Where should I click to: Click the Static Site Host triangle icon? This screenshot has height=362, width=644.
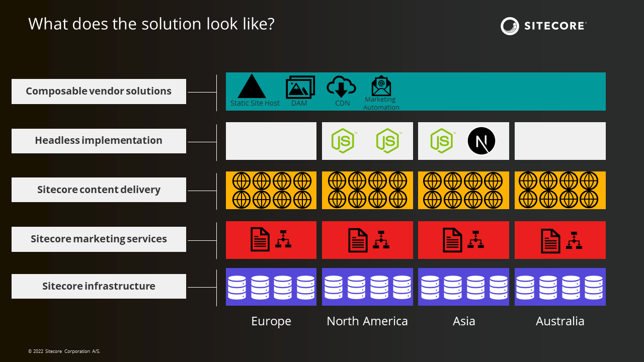pyautogui.click(x=252, y=86)
